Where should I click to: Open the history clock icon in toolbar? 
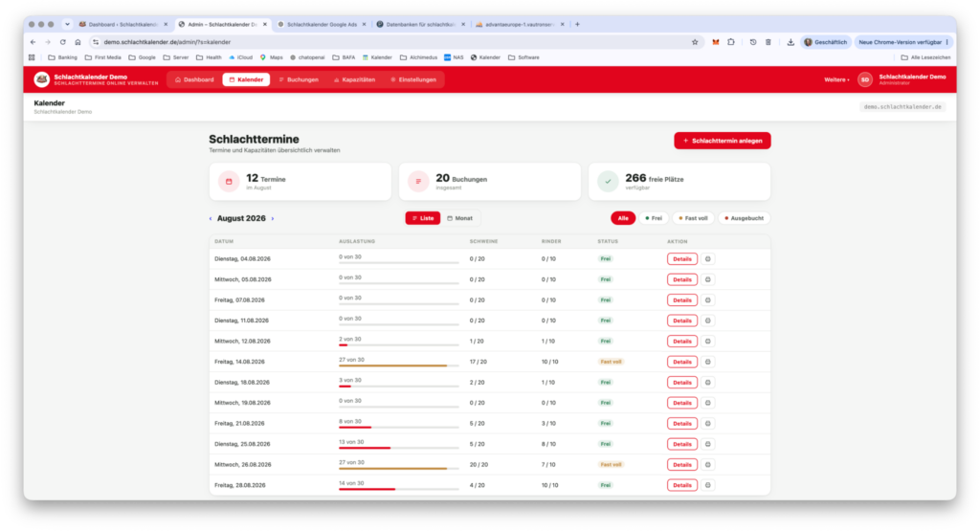pos(752,42)
